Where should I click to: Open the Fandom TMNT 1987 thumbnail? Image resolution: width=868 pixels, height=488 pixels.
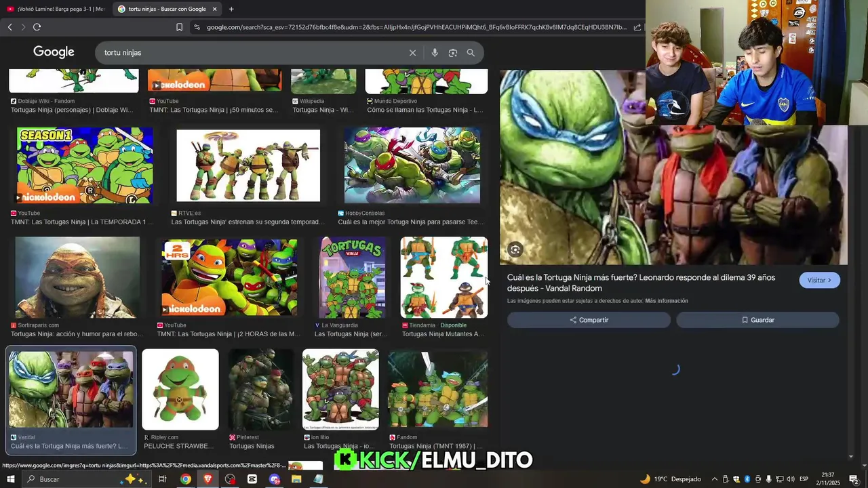(x=437, y=389)
